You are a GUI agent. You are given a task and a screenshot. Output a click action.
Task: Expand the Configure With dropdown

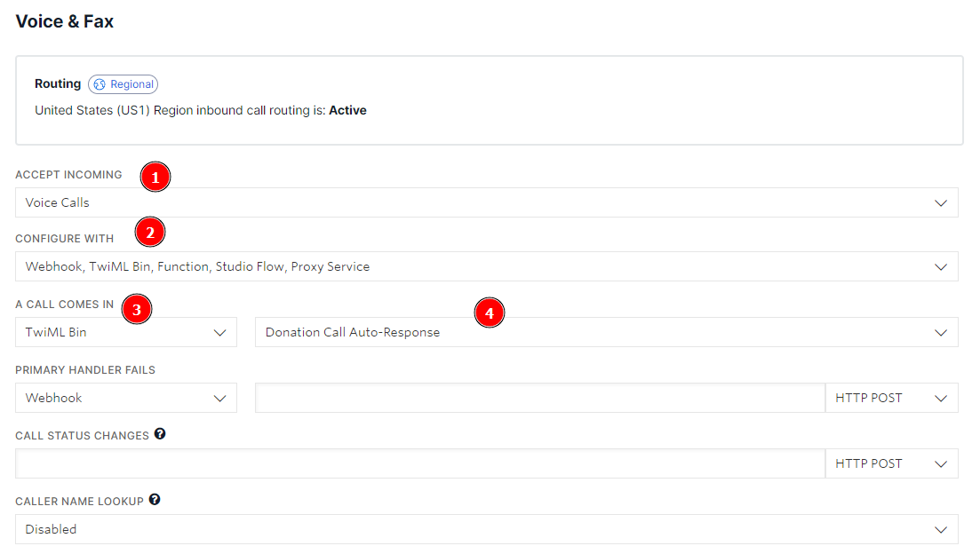point(486,266)
